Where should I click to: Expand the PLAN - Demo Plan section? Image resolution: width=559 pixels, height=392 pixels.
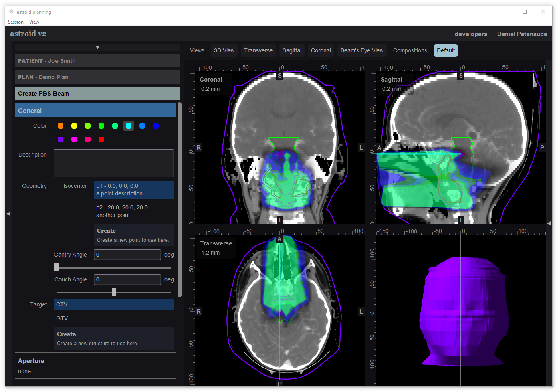click(x=97, y=77)
